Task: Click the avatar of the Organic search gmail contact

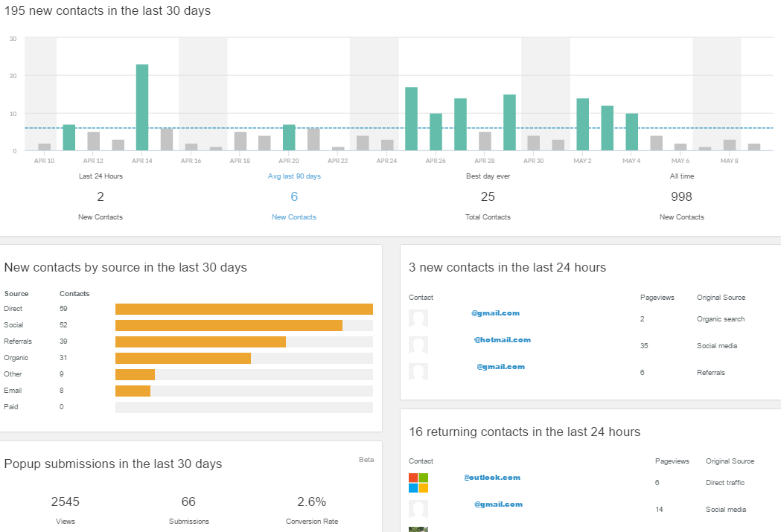Action: [x=418, y=318]
